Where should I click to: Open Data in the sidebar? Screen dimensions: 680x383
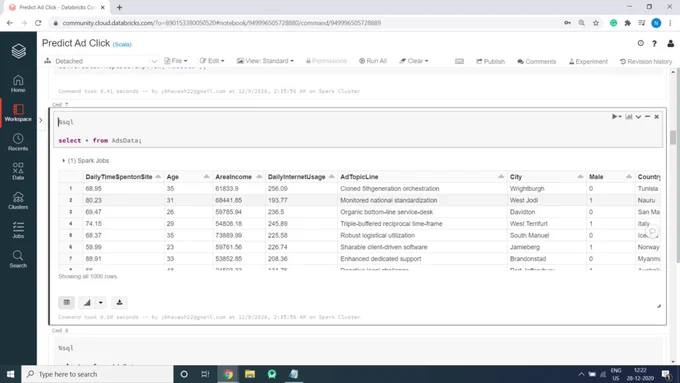pos(18,171)
